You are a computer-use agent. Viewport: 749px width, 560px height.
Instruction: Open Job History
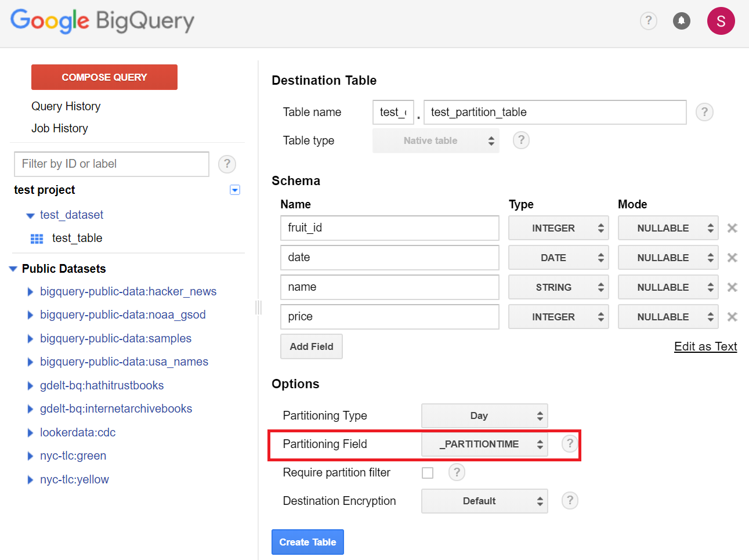pyautogui.click(x=60, y=128)
